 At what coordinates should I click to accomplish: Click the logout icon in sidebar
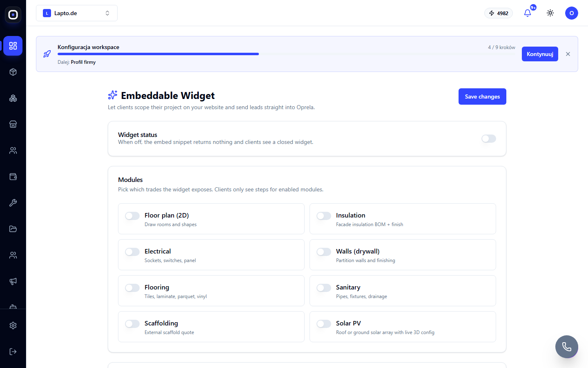click(x=13, y=352)
